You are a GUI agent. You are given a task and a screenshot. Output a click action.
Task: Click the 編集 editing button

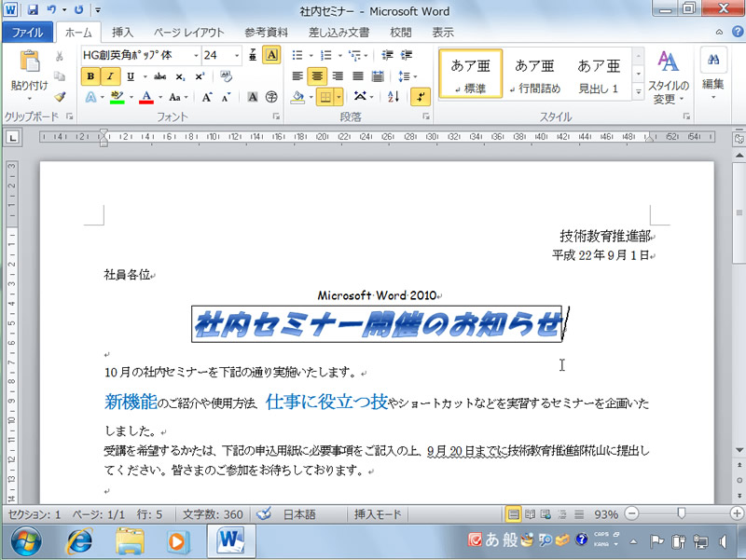[712, 74]
